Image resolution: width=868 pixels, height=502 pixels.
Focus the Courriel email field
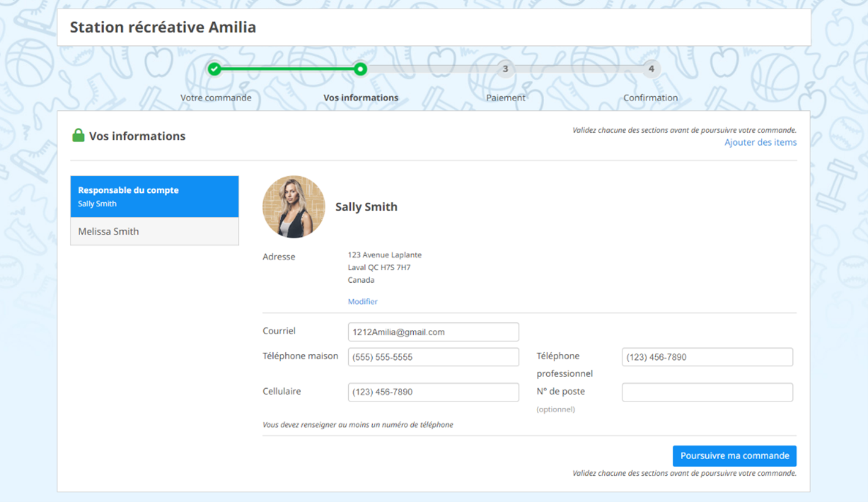pyautogui.click(x=433, y=332)
